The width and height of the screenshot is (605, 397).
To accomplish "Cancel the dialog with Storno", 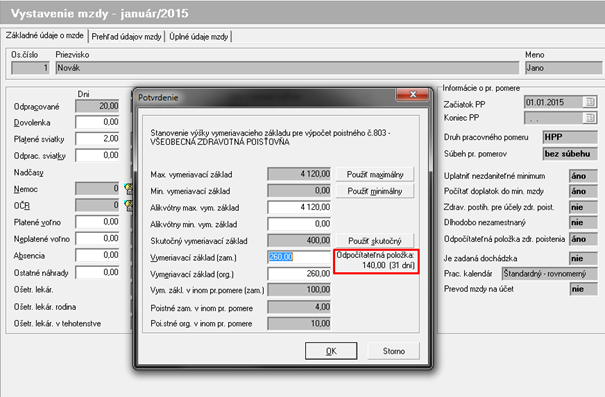I will [394, 351].
